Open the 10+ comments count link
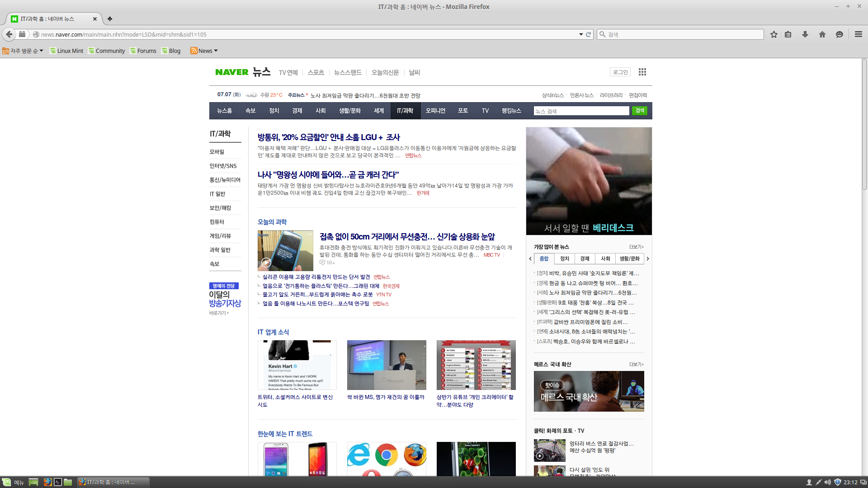Viewport: 868px width, 488px height. pos(327,263)
